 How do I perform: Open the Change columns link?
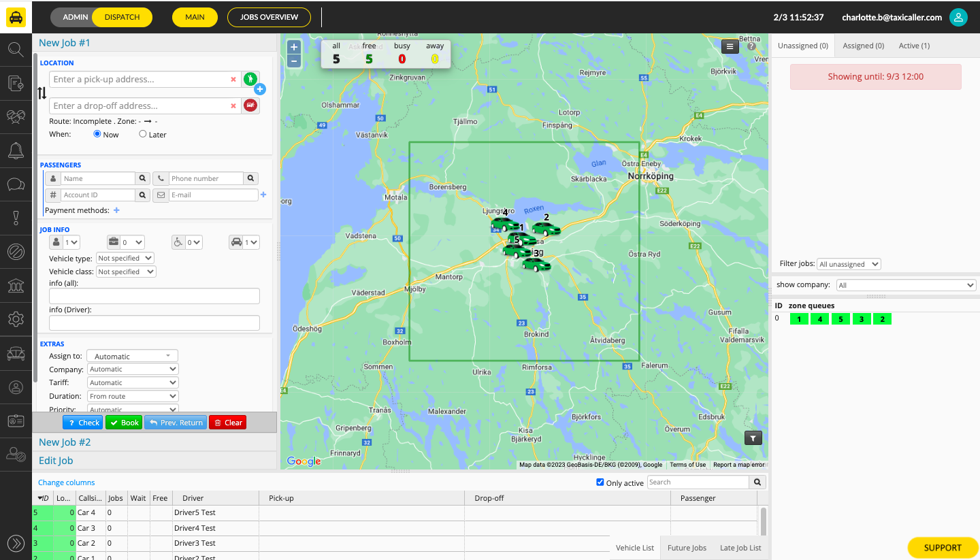click(x=66, y=482)
